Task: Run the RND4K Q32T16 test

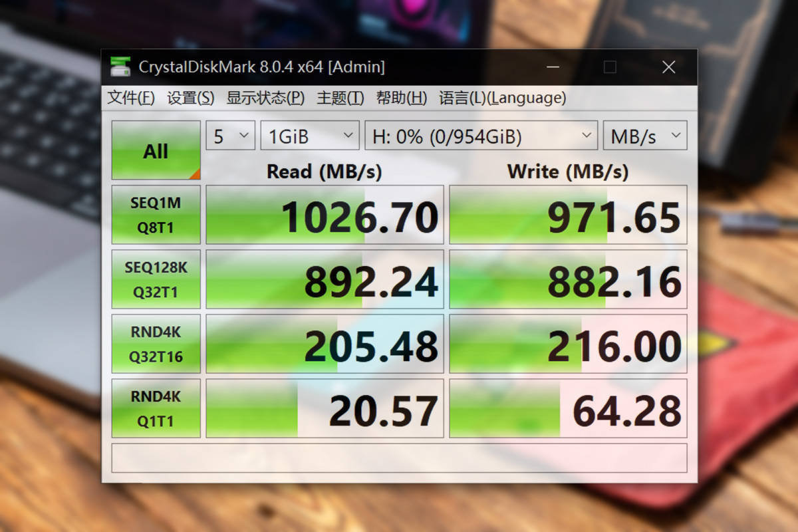Action: 156,342
